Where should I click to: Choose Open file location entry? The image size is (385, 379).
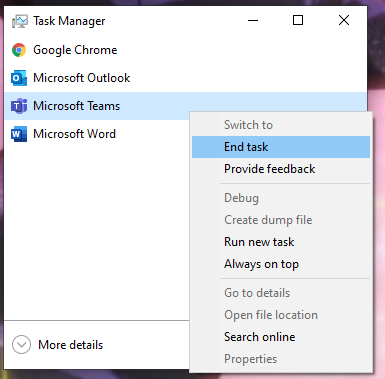pyautogui.click(x=281, y=315)
